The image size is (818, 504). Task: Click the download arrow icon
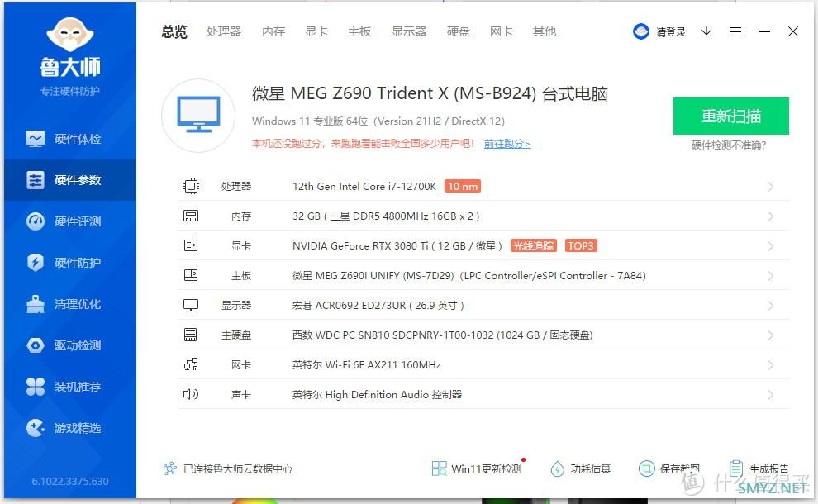[x=706, y=32]
